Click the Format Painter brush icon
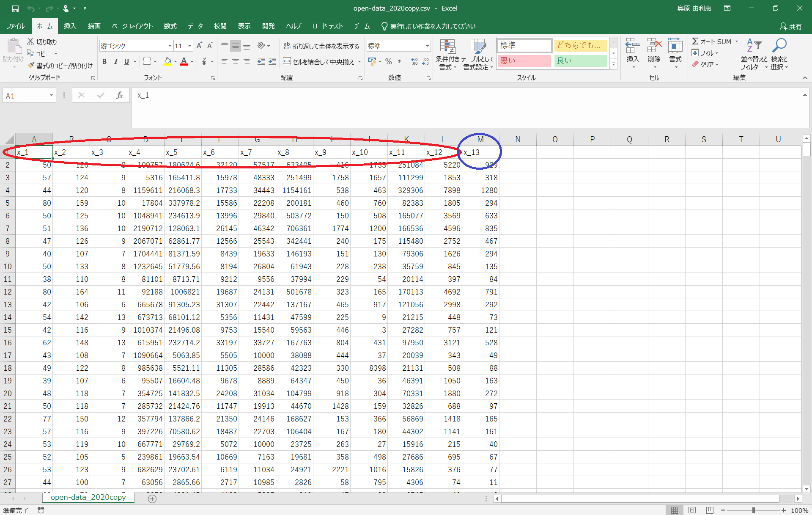 pyautogui.click(x=31, y=66)
